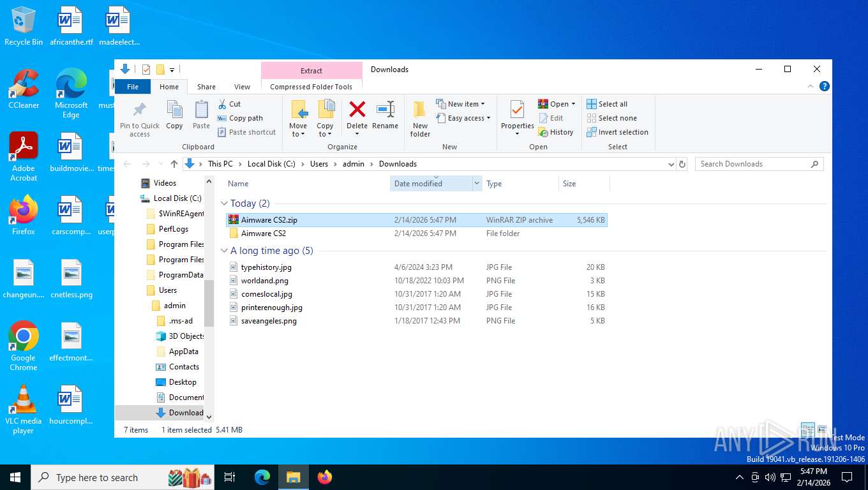This screenshot has width=868, height=490.
Task: Select the Aimware CS2.zip file
Action: click(x=417, y=220)
